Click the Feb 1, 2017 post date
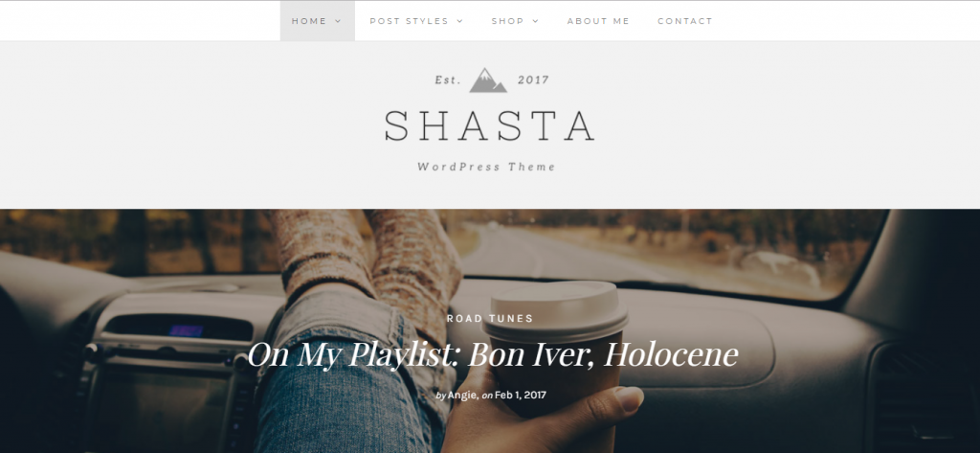Image resolution: width=980 pixels, height=453 pixels. click(521, 396)
